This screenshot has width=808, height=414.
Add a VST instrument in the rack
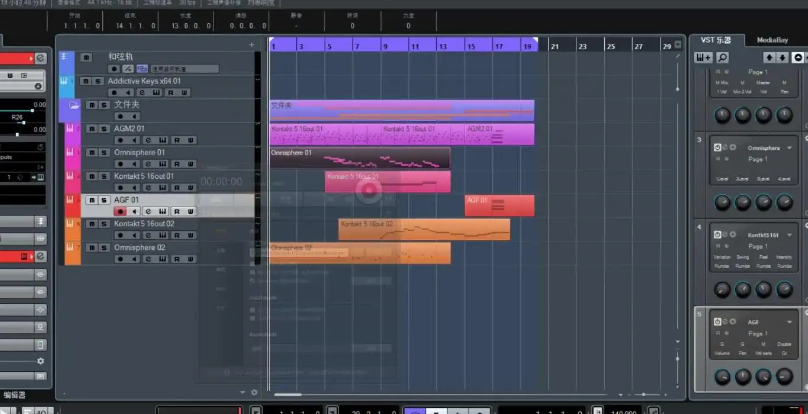703,57
